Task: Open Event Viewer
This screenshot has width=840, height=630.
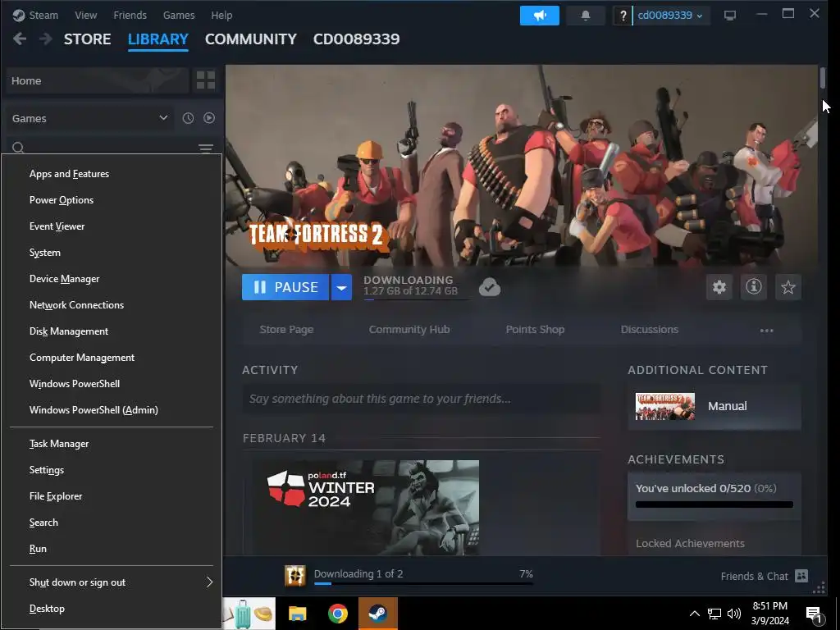Action: click(112, 226)
